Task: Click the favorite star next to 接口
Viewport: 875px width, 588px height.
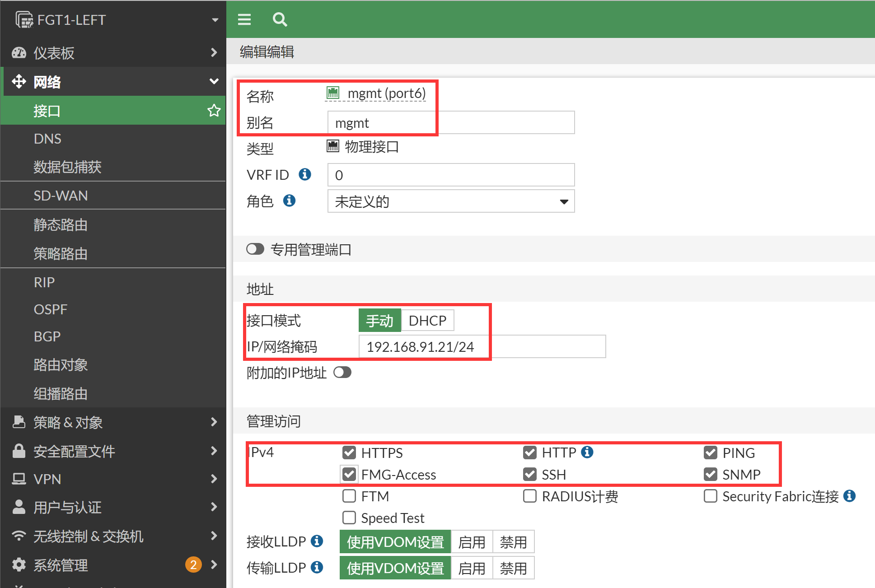Action: click(214, 111)
